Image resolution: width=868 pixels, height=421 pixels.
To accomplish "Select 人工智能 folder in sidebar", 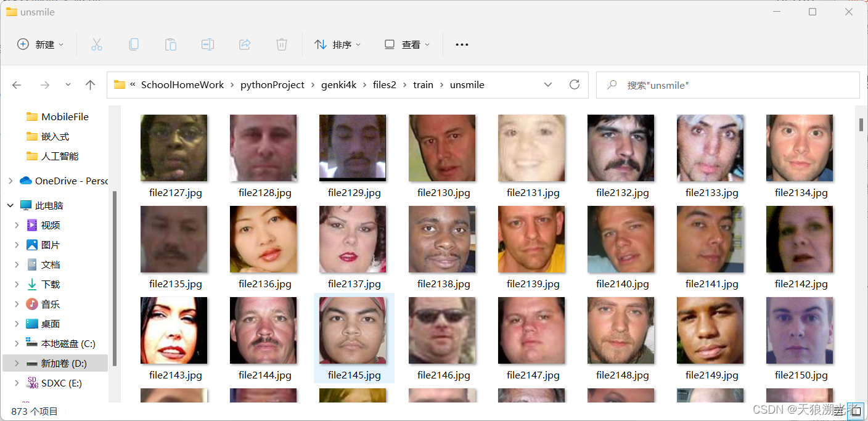I will coord(52,156).
